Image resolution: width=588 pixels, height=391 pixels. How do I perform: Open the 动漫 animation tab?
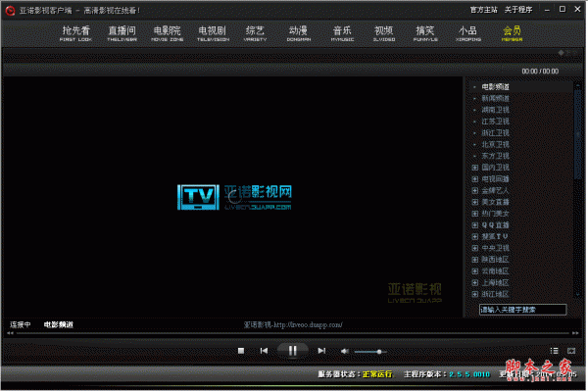[299, 33]
